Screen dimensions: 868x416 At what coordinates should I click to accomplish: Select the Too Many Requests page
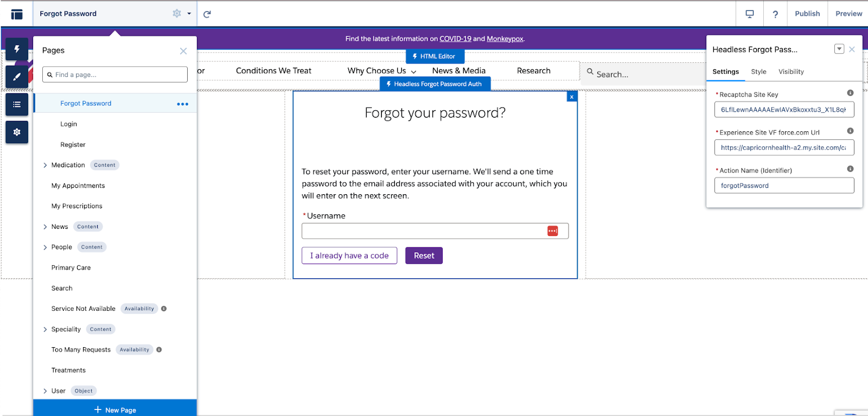81,350
